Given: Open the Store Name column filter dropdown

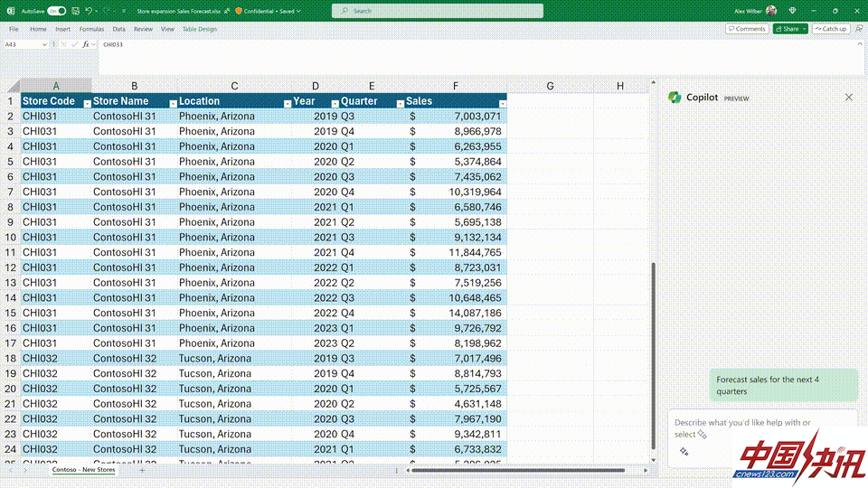Looking at the screenshot, I should [x=173, y=103].
